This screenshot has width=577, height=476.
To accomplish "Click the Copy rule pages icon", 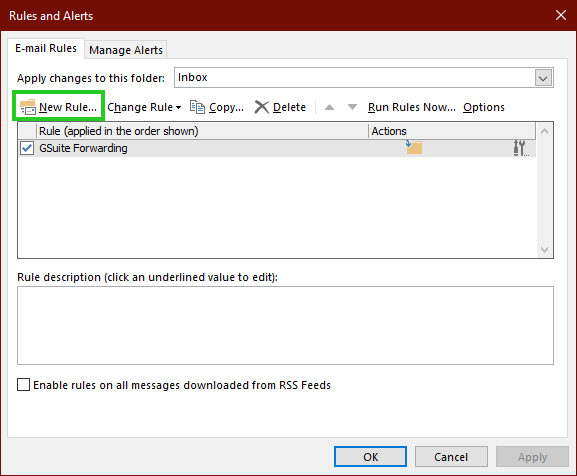I will coord(197,107).
